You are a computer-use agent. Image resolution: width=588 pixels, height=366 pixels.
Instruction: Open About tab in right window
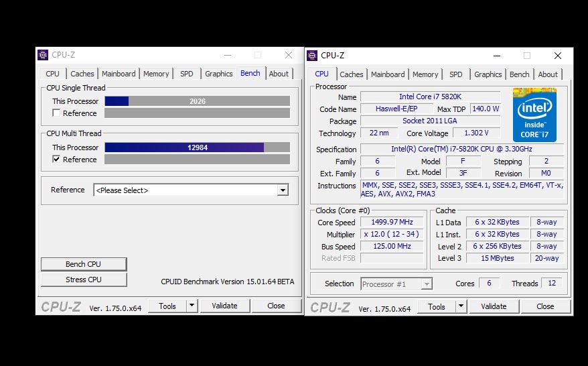click(x=548, y=74)
